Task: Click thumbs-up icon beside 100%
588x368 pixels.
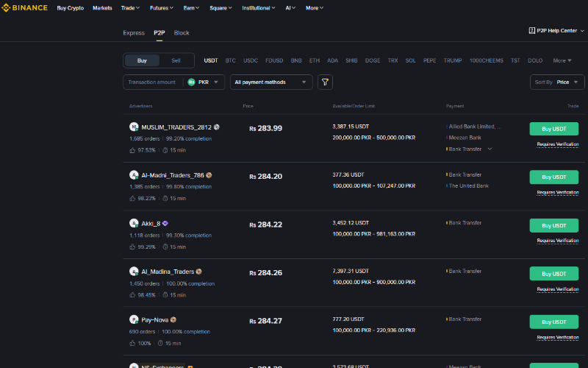Action: (x=132, y=343)
